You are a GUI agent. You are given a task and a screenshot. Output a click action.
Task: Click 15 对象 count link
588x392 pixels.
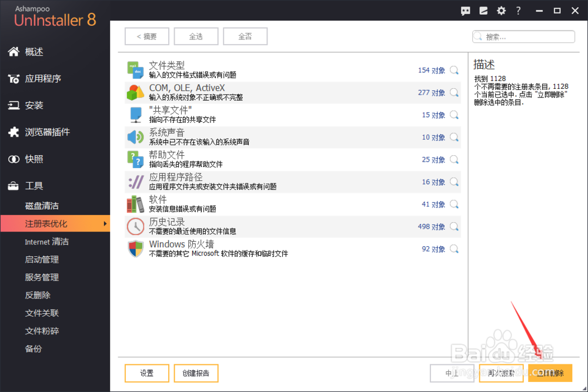(433, 115)
